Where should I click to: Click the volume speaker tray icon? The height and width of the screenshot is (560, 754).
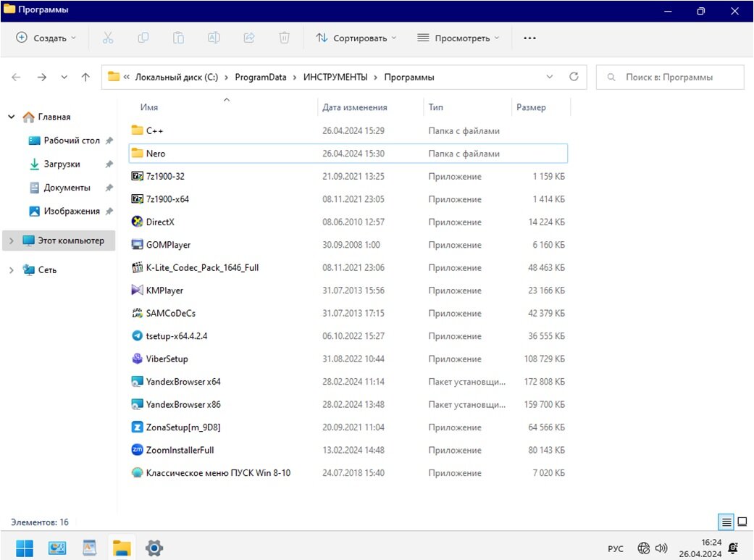662,548
